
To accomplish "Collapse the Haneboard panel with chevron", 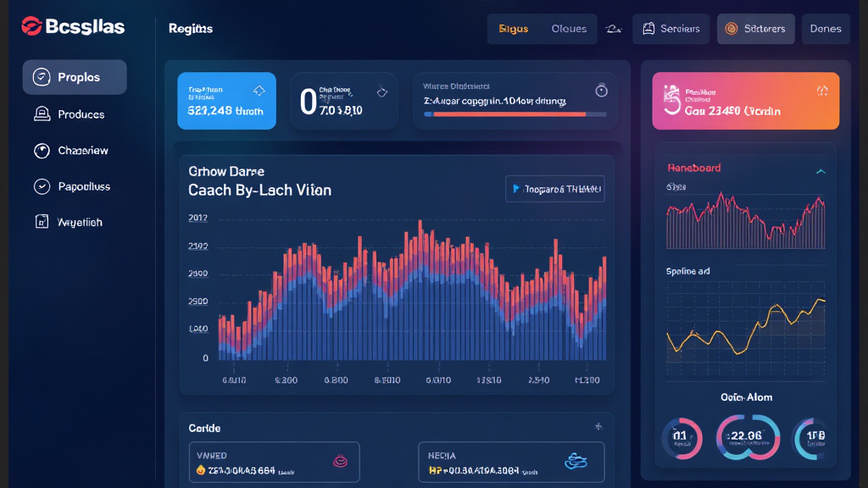I will click(820, 170).
